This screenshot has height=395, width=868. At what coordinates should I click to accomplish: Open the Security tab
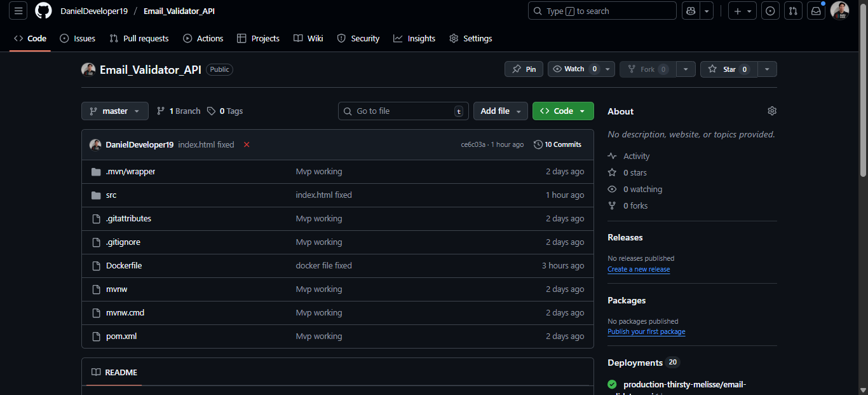point(358,38)
